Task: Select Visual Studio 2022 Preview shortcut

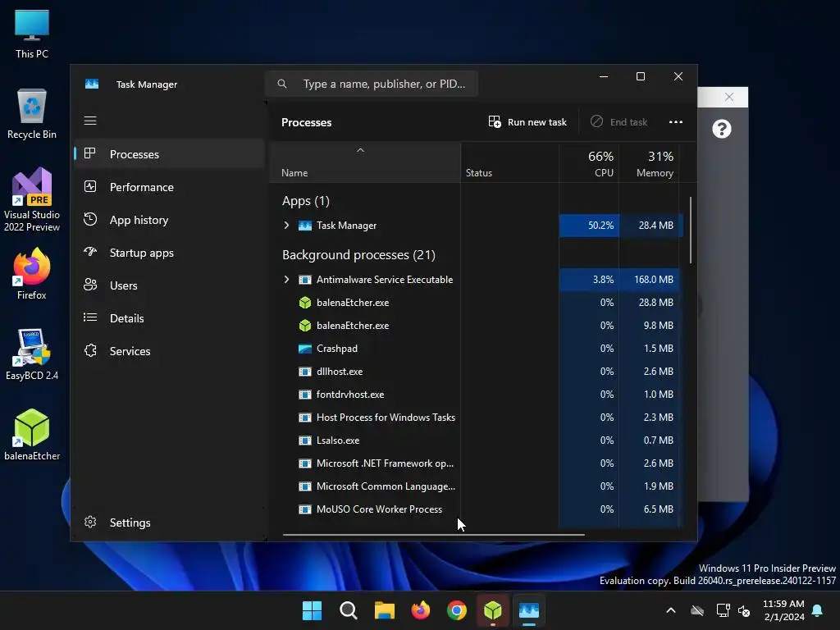Action: (x=32, y=200)
